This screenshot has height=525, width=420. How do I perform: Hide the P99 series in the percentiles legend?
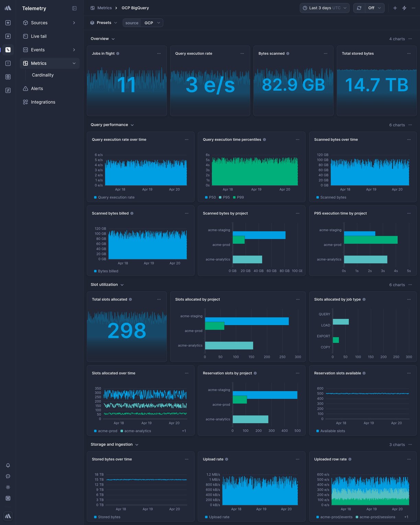[238, 197]
